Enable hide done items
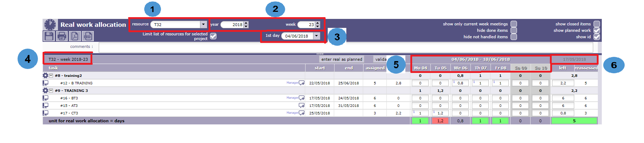The width and height of the screenshot is (644, 143). click(514, 30)
